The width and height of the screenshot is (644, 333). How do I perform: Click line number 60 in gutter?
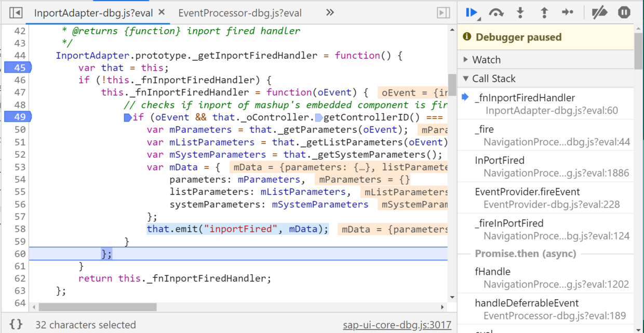click(x=20, y=254)
